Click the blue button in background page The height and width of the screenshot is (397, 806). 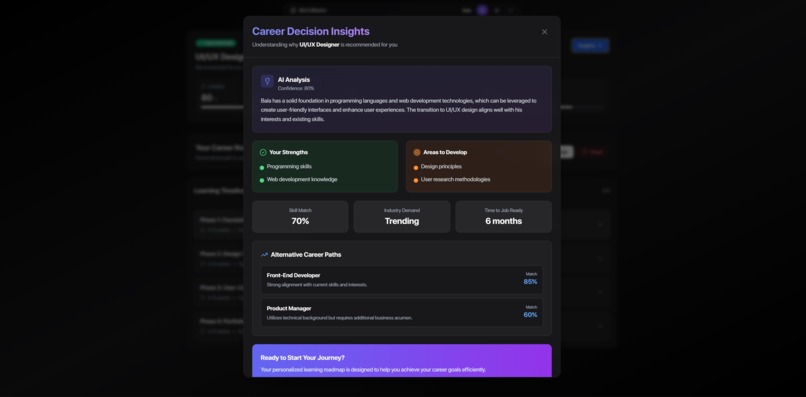590,45
